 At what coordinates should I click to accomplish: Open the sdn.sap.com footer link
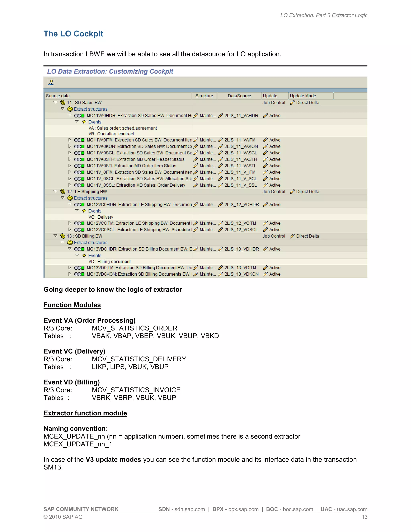click(x=189, y=509)
